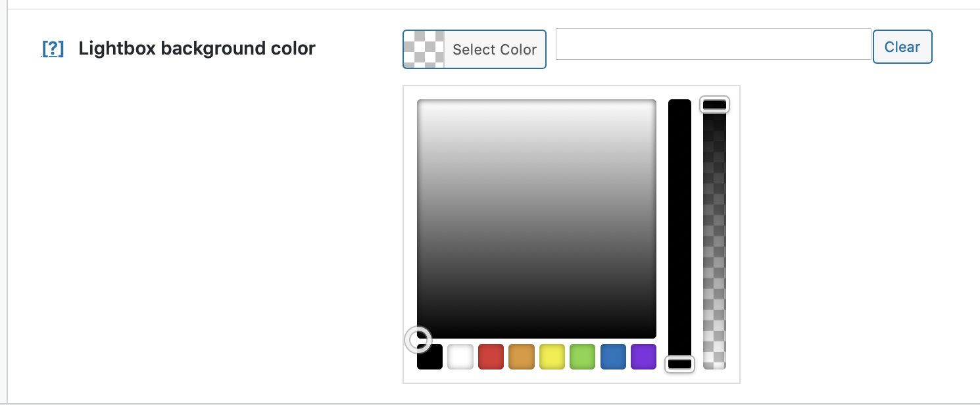Click the transparency slider top handle
This screenshot has height=405, width=980.
click(715, 104)
